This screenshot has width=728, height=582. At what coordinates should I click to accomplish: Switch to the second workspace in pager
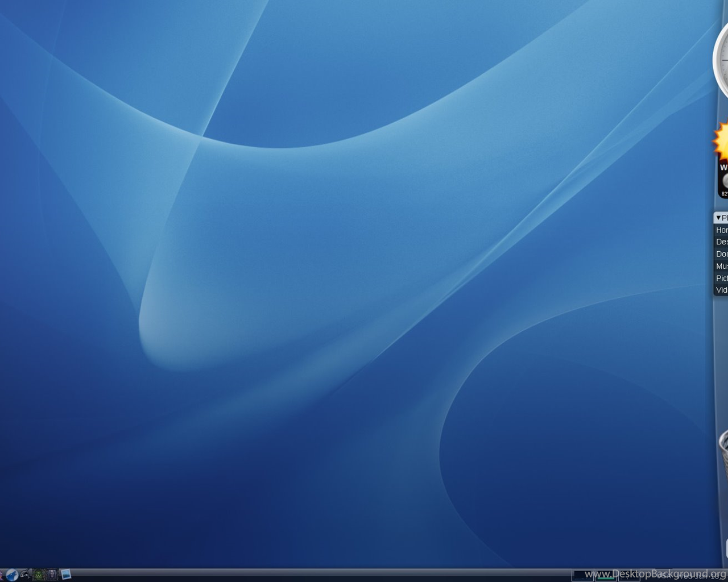(606, 576)
